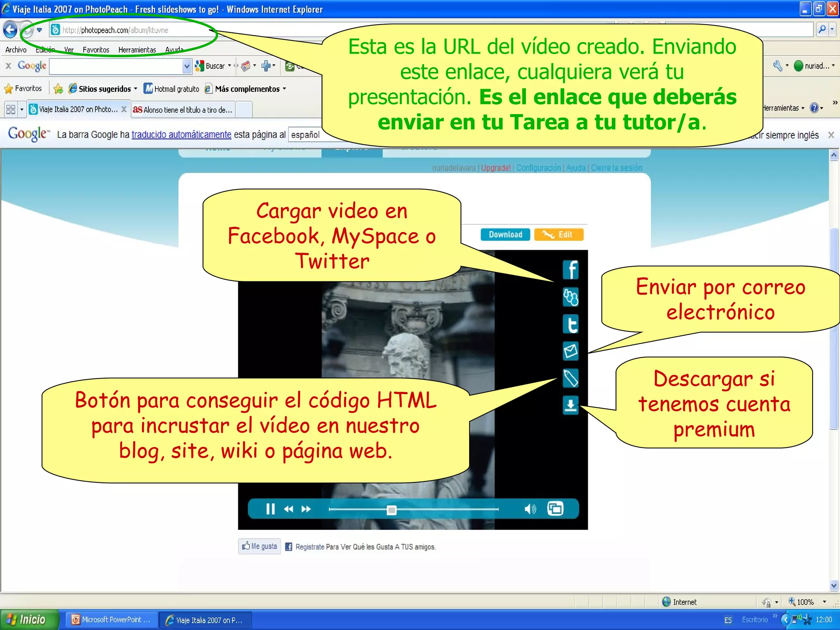Fast forward the slideshow
This screenshot has height=630, width=840.
[x=306, y=509]
